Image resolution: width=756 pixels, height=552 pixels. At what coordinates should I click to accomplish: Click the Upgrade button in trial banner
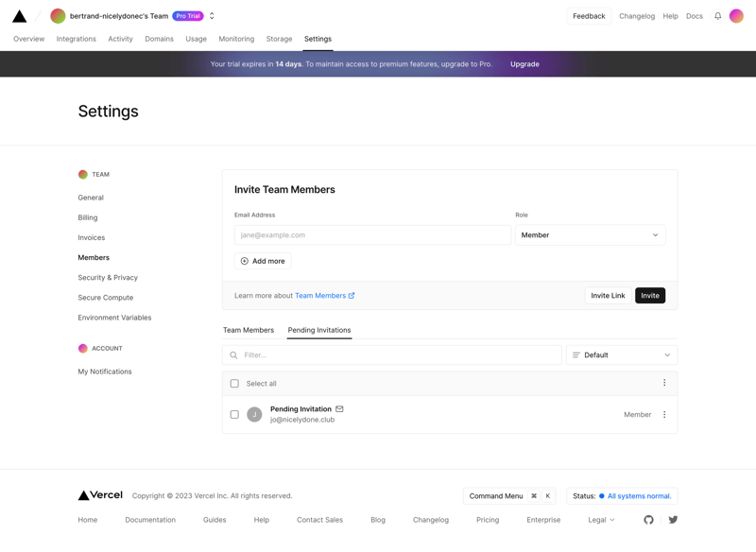[x=524, y=64]
